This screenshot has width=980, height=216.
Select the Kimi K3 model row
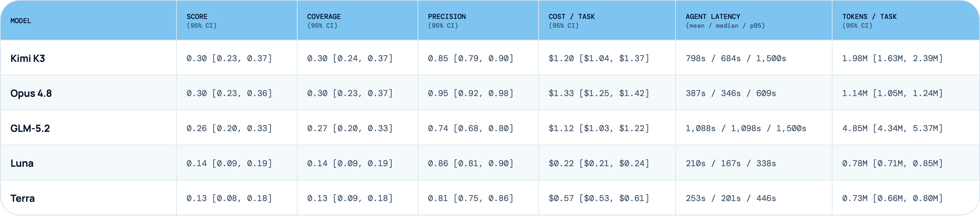pos(490,58)
